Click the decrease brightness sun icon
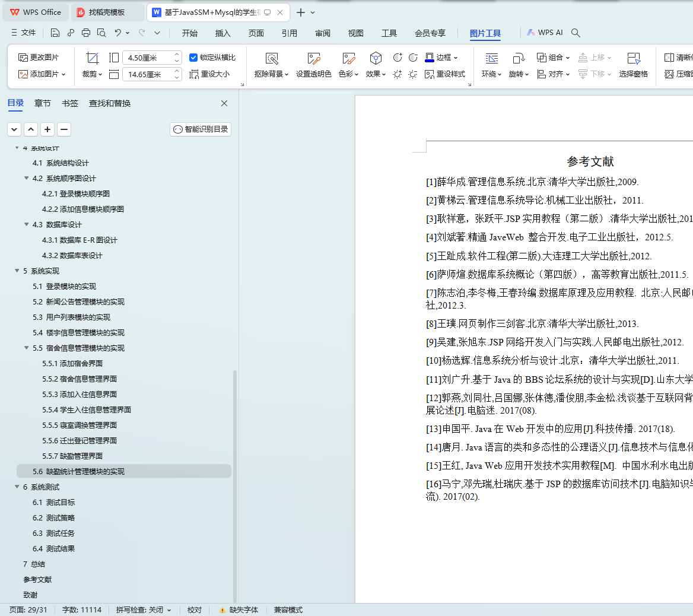The width and height of the screenshot is (693, 616). [413, 74]
